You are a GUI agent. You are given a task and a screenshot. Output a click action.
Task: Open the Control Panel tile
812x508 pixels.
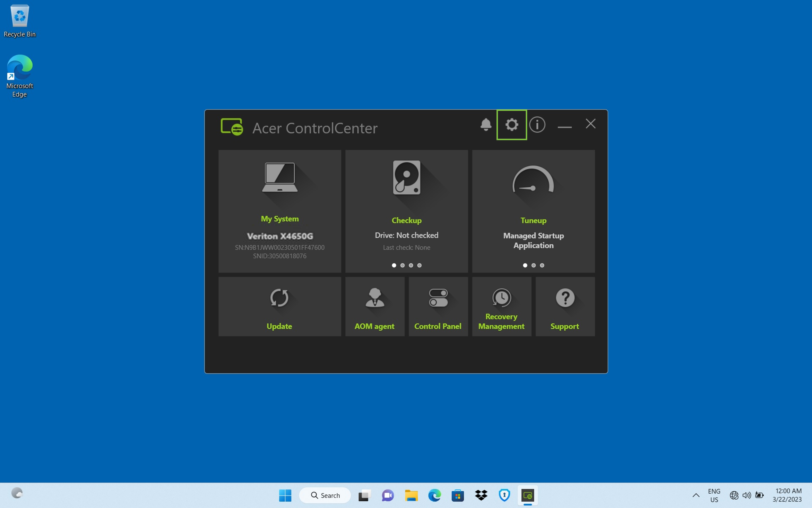click(x=438, y=306)
